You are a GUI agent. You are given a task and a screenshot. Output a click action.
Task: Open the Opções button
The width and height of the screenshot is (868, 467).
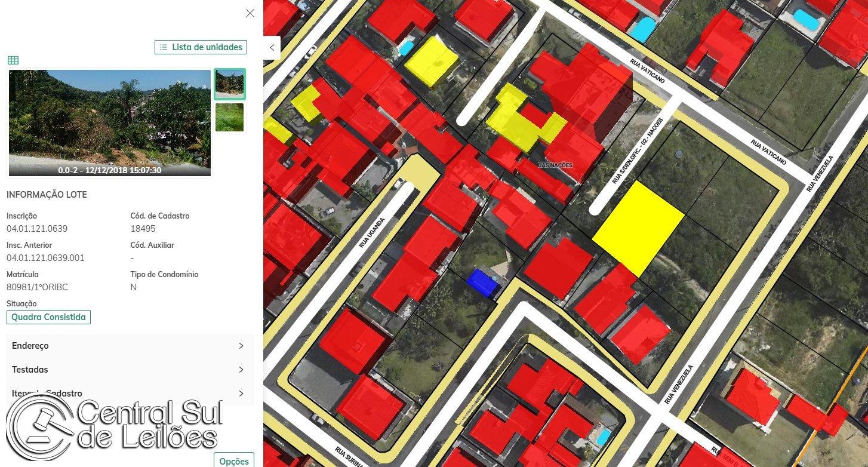coord(234,460)
